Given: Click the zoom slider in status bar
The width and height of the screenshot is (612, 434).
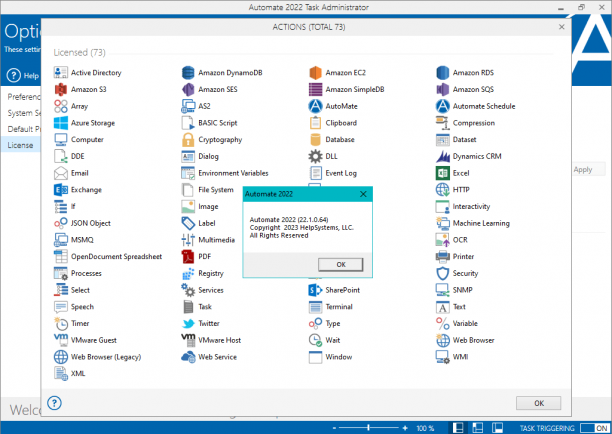Looking at the screenshot, I should [368, 428].
